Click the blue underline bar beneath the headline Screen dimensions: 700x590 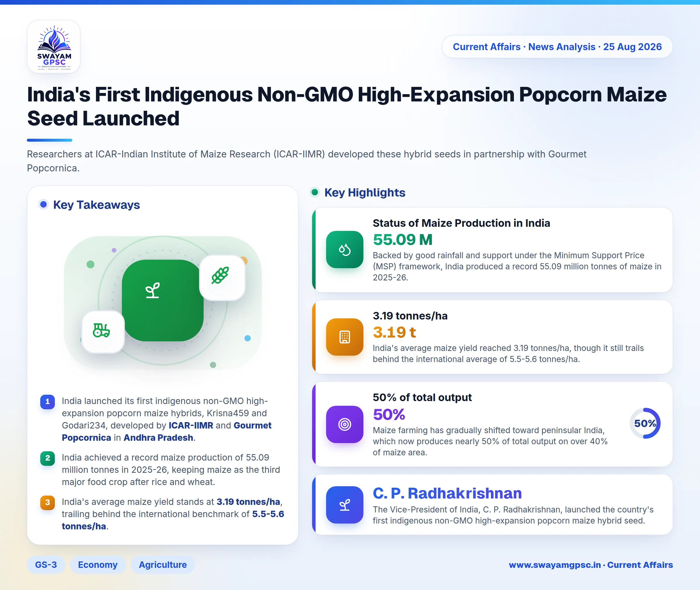coord(50,140)
